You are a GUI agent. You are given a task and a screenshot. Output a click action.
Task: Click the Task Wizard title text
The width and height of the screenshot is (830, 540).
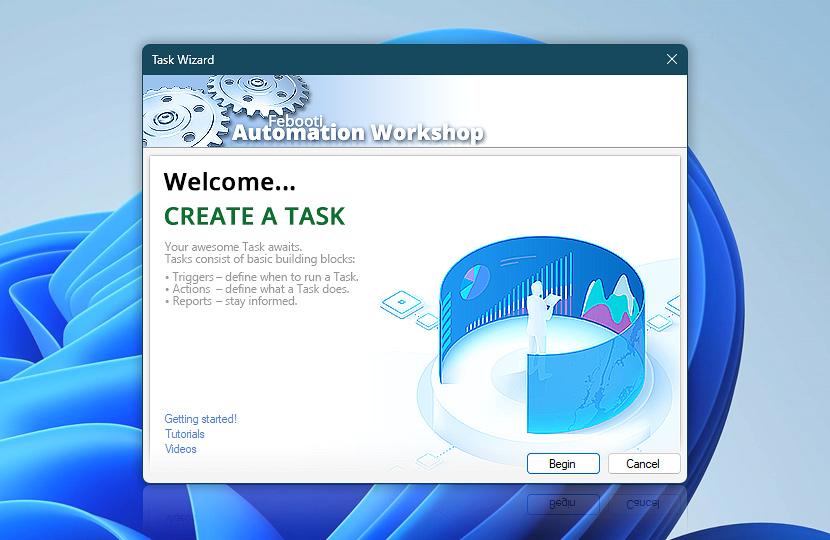coord(183,60)
